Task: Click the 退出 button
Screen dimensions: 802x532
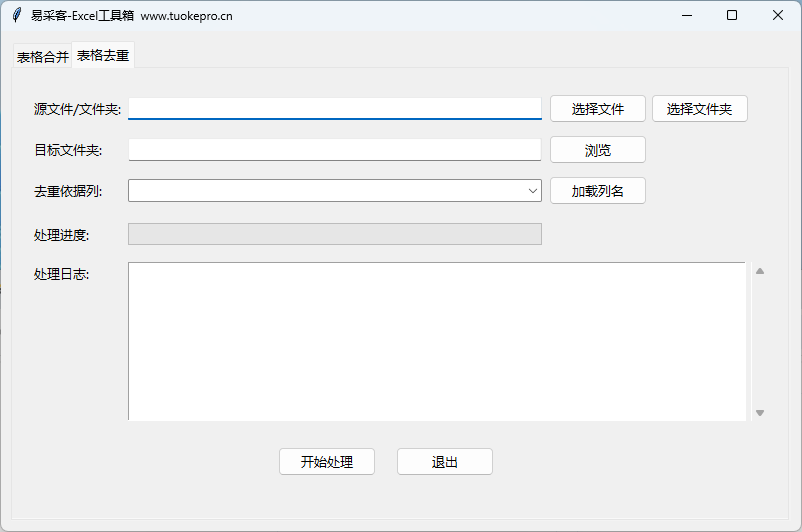Action: point(444,461)
